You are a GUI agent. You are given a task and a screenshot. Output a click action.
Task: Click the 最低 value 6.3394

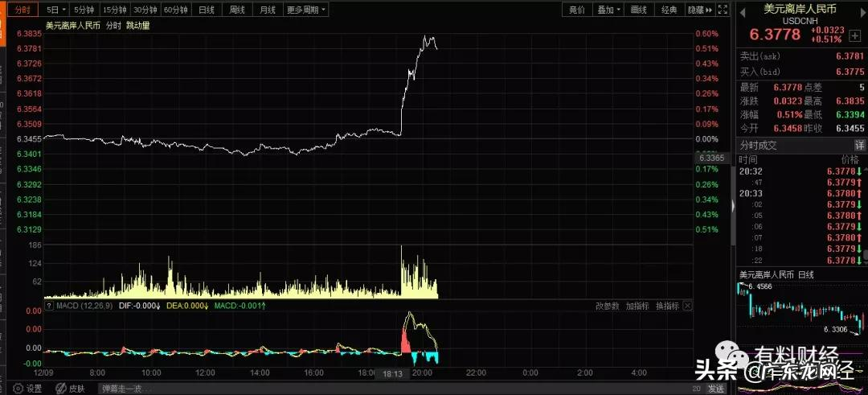(850, 115)
